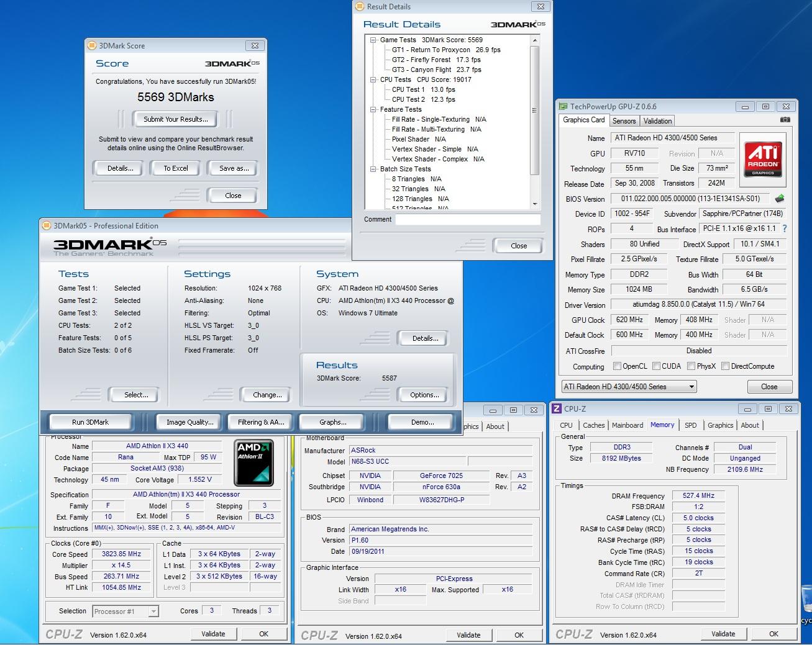The height and width of the screenshot is (645, 812).
Task: Click the CPU-Z Memory window title icon
Action: tap(557, 408)
